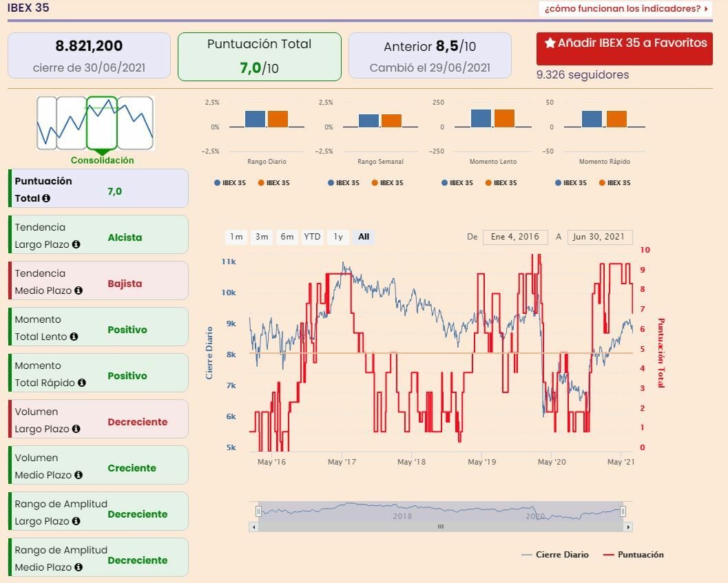The width and height of the screenshot is (728, 583).
Task: Click the Tendencia Largo Plazo Alcista row
Action: [x=98, y=235]
